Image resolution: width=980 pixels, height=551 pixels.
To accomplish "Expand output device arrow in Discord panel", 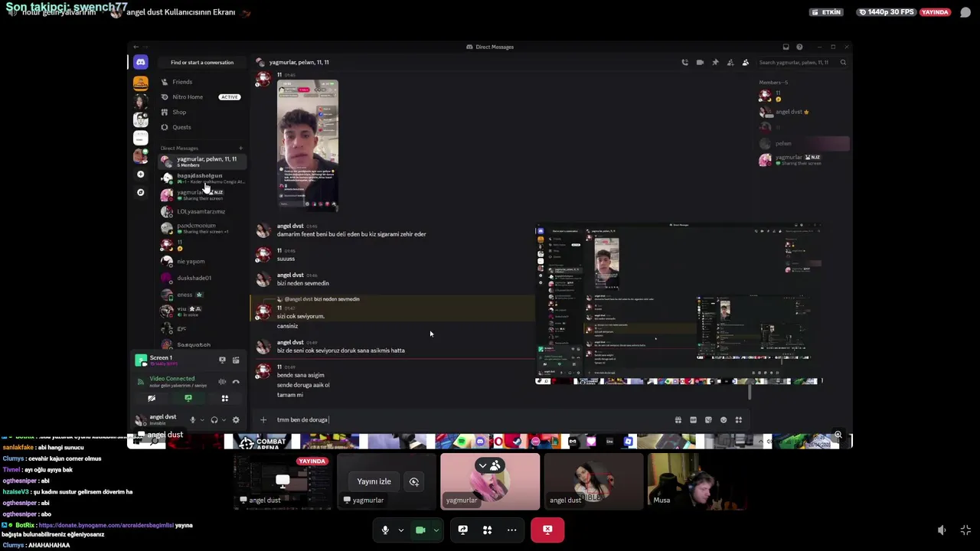I will (224, 419).
